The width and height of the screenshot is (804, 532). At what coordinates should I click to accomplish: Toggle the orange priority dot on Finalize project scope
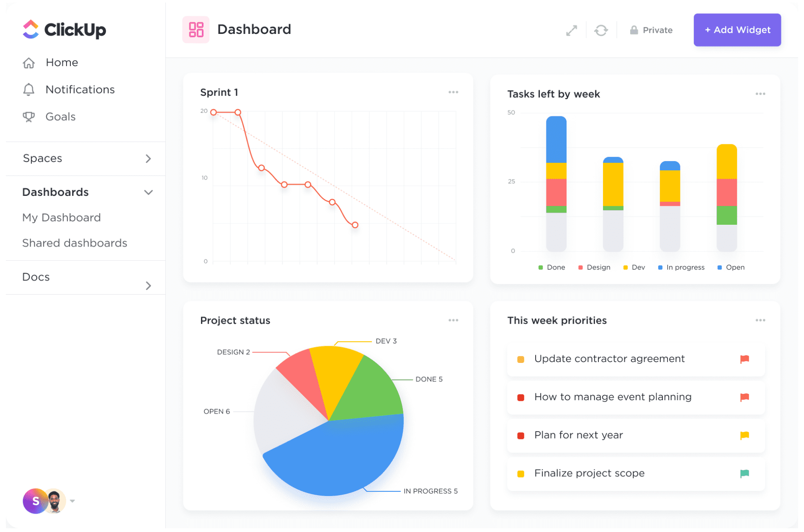click(x=521, y=473)
